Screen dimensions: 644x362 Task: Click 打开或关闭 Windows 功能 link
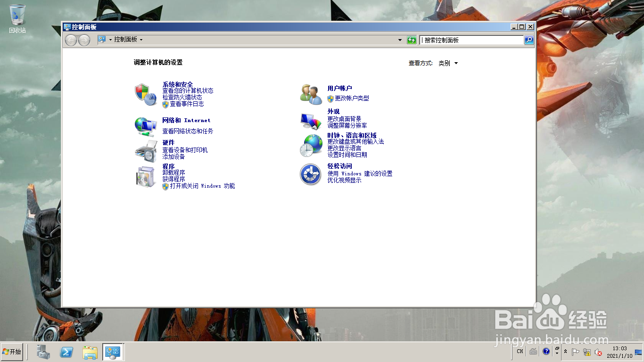click(x=202, y=186)
